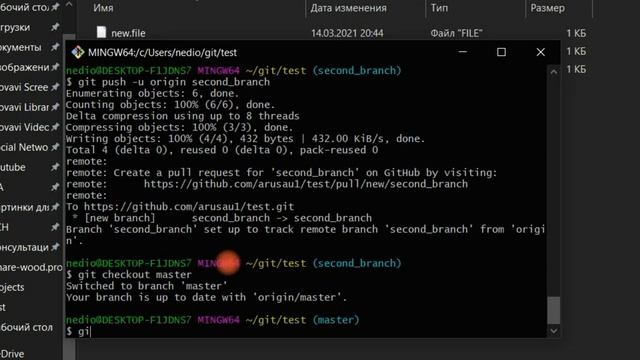Image resolution: width=640 pixels, height=360 pixels.
Task: Open the OneDrive sidebar item
Action: (12, 354)
